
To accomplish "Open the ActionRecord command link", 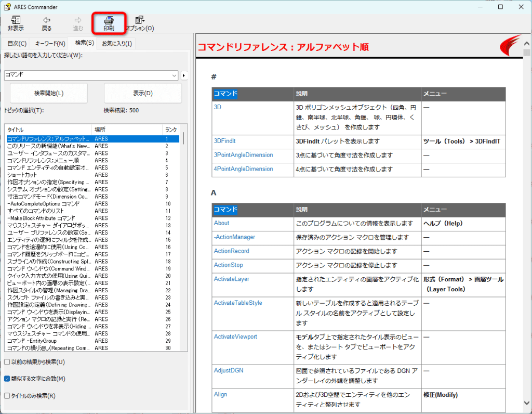I will coord(231,251).
